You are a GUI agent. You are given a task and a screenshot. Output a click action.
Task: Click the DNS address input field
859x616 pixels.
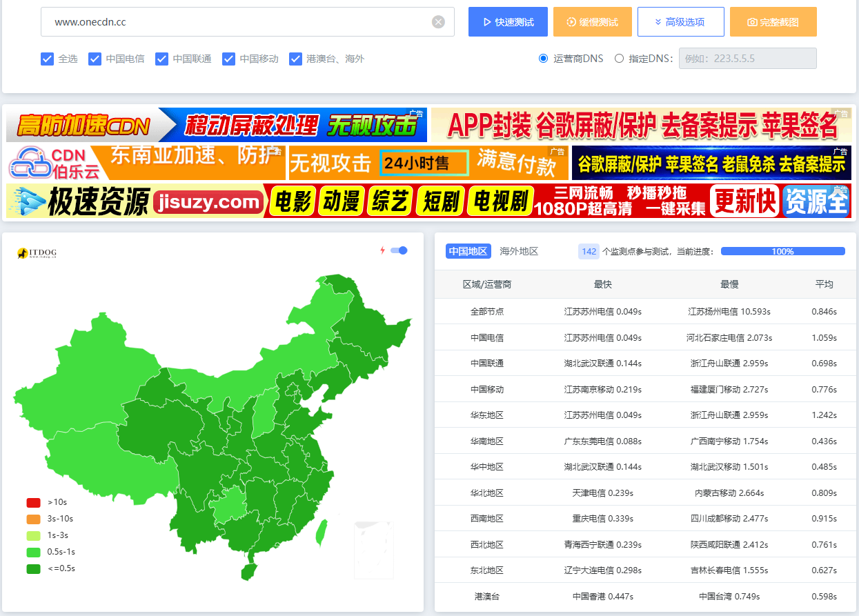[x=747, y=59]
